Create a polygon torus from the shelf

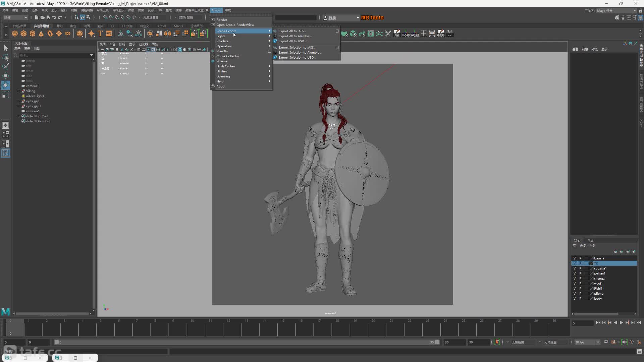(x=50, y=34)
